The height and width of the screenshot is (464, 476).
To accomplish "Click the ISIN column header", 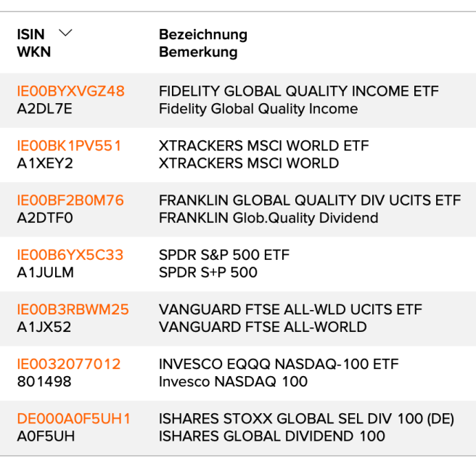I will pos(30,34).
